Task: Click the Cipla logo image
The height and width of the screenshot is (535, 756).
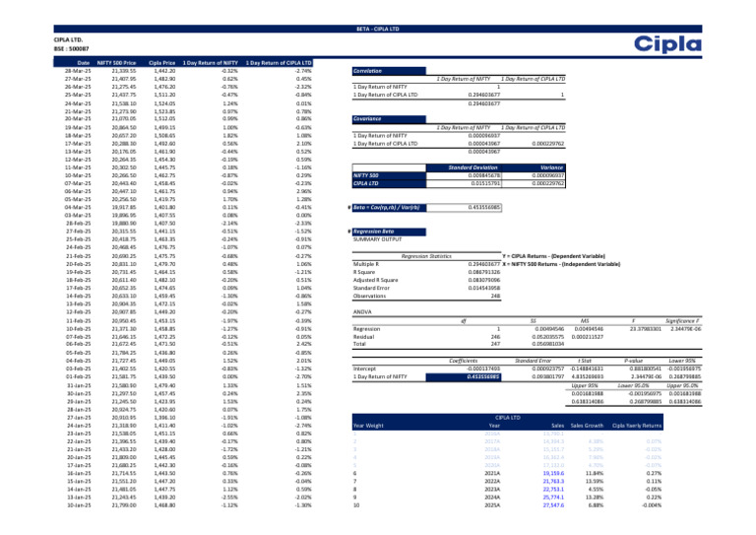Action: [x=667, y=44]
